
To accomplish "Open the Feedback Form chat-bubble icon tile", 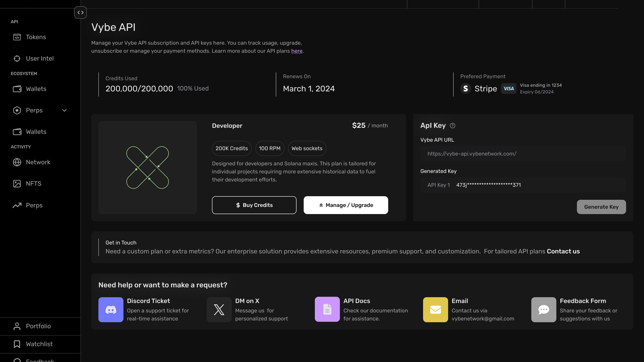I will (x=544, y=309).
